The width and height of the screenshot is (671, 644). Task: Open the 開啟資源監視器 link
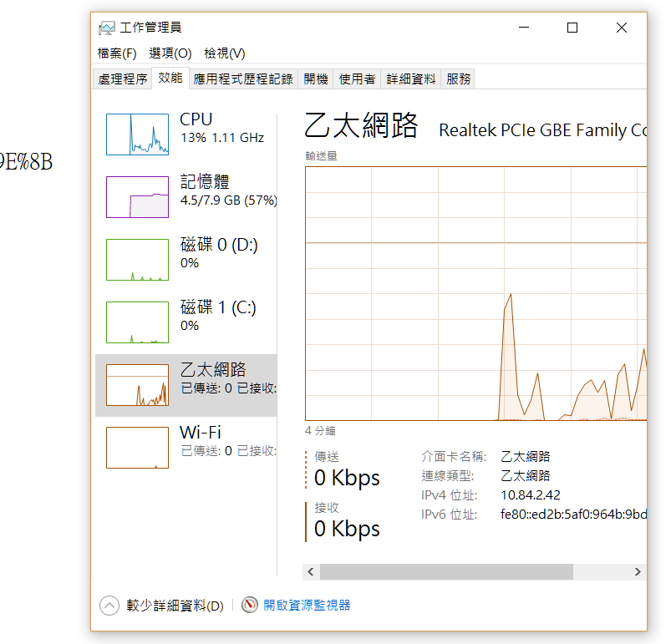pyautogui.click(x=307, y=605)
